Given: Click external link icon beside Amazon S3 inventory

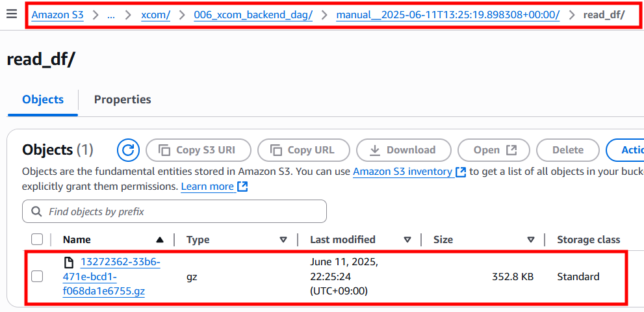Looking at the screenshot, I should 461,172.
